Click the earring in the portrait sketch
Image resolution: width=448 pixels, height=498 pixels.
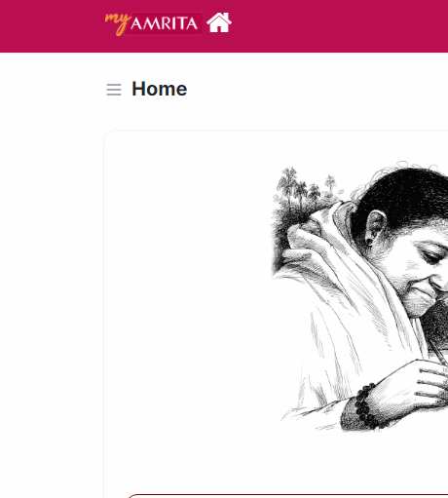(369, 242)
